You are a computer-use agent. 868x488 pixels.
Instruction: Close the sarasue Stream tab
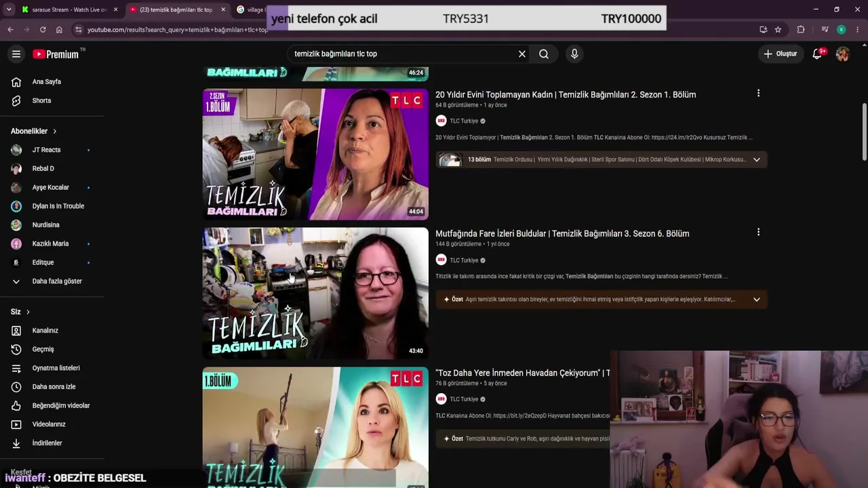click(x=116, y=9)
